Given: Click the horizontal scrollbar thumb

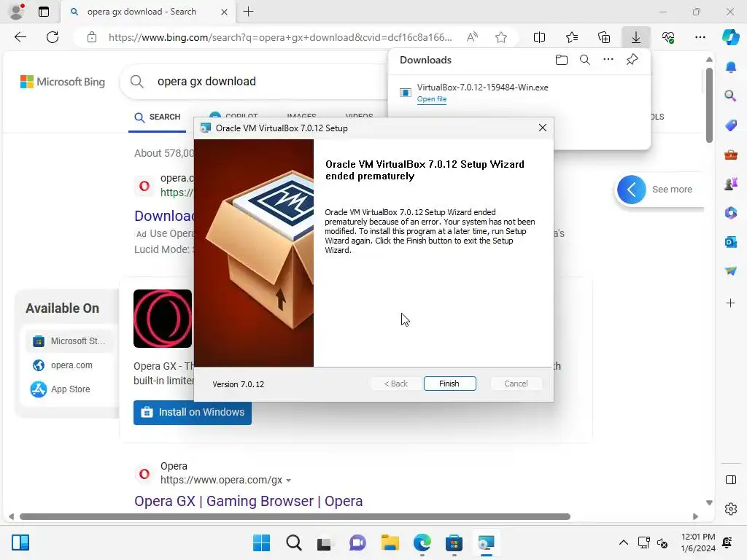Looking at the screenshot, I should (295, 517).
